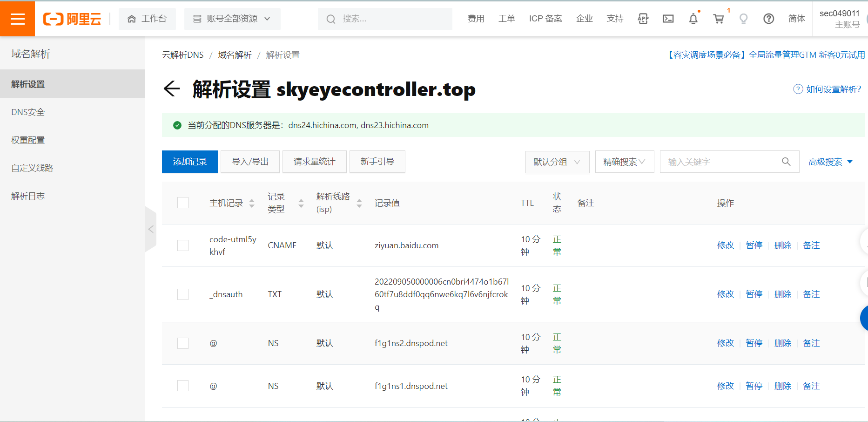Open GTM promotion link at top right
Image resolution: width=868 pixels, height=422 pixels.
tap(766, 55)
